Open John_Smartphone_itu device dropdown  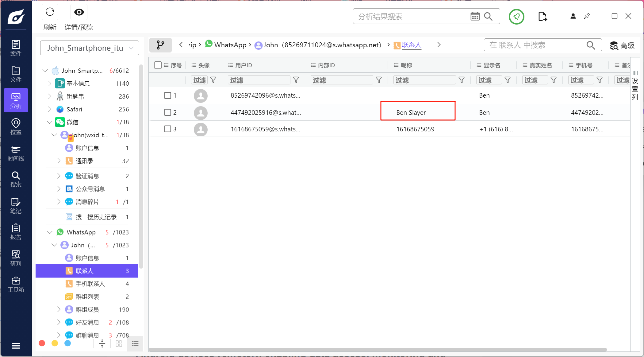[x=90, y=48]
